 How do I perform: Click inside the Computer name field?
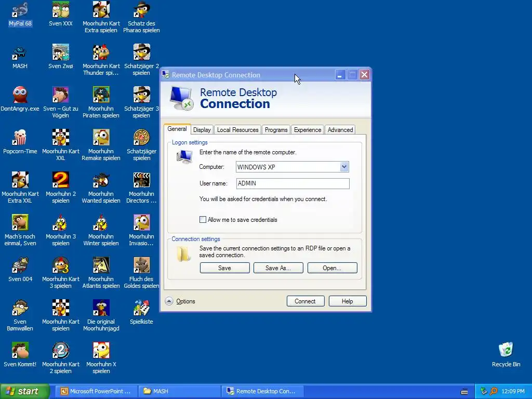288,167
